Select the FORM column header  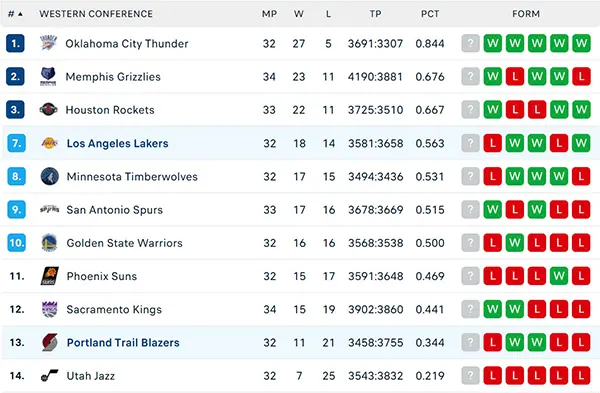coord(526,14)
